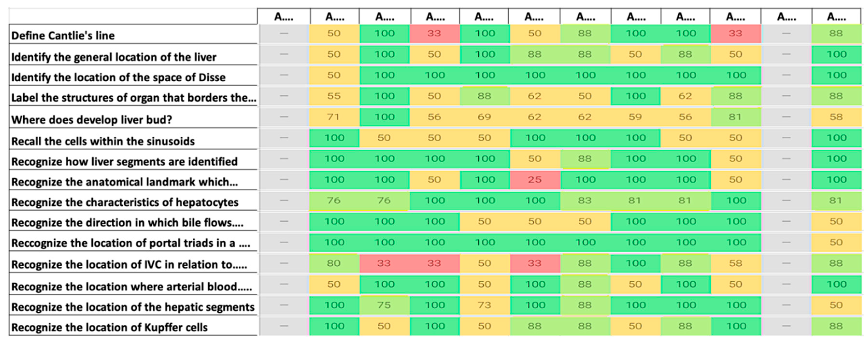This screenshot has width=868, height=344.
Task: Click 'Recognize the characteristics of hepatocytes' label
Action: pos(125,202)
